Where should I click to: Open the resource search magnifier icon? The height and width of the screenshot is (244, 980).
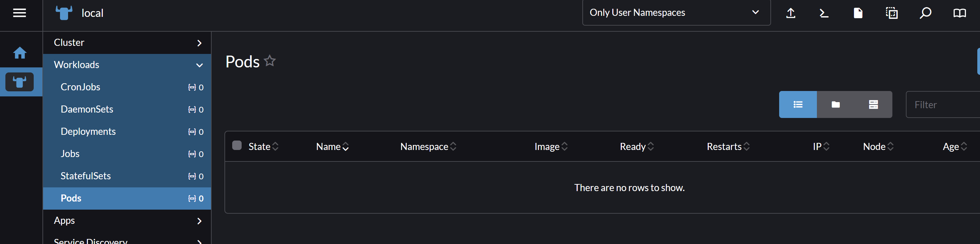925,13
